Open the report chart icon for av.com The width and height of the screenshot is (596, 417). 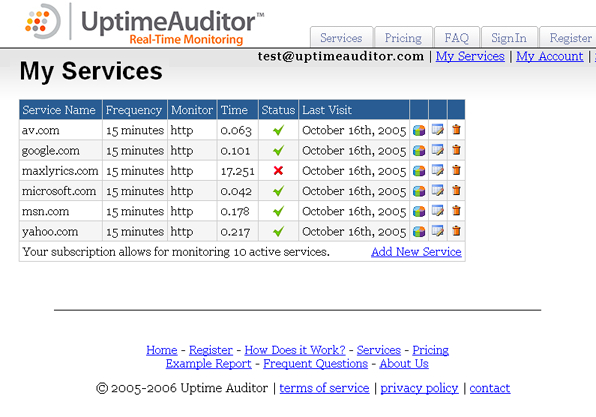(x=419, y=130)
